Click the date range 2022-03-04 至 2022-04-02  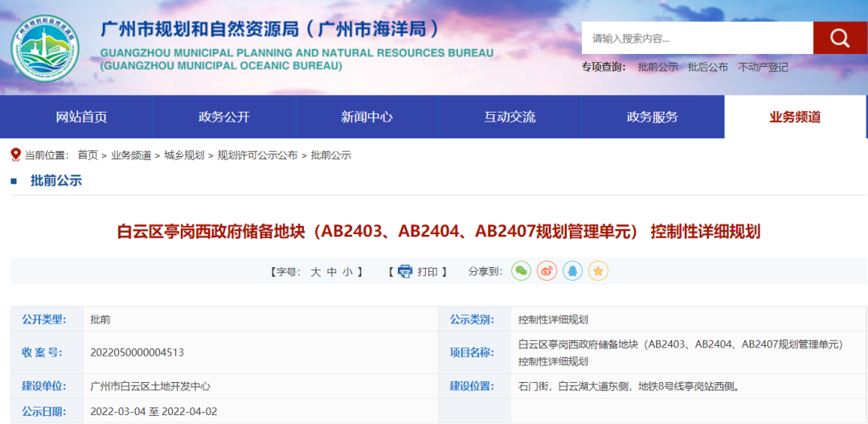coord(154,412)
